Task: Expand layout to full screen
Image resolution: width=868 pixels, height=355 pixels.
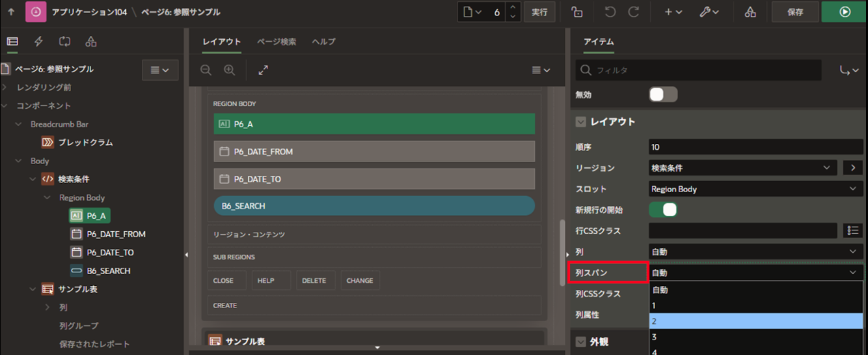Action: tap(263, 70)
